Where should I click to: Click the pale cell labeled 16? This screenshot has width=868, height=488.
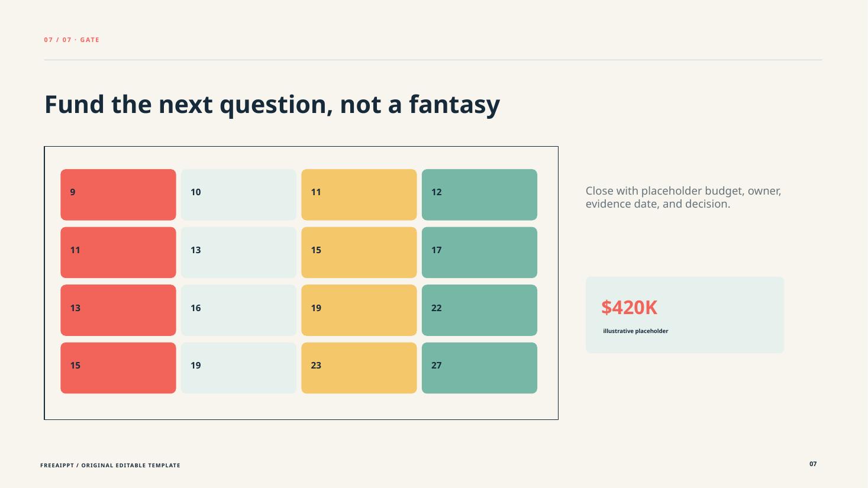[x=238, y=310]
